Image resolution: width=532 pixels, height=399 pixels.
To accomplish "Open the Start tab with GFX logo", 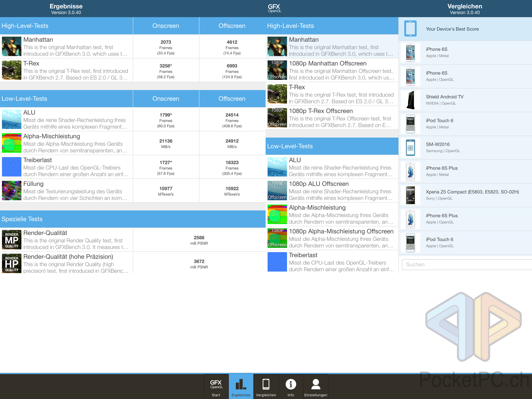I will 216,387.
